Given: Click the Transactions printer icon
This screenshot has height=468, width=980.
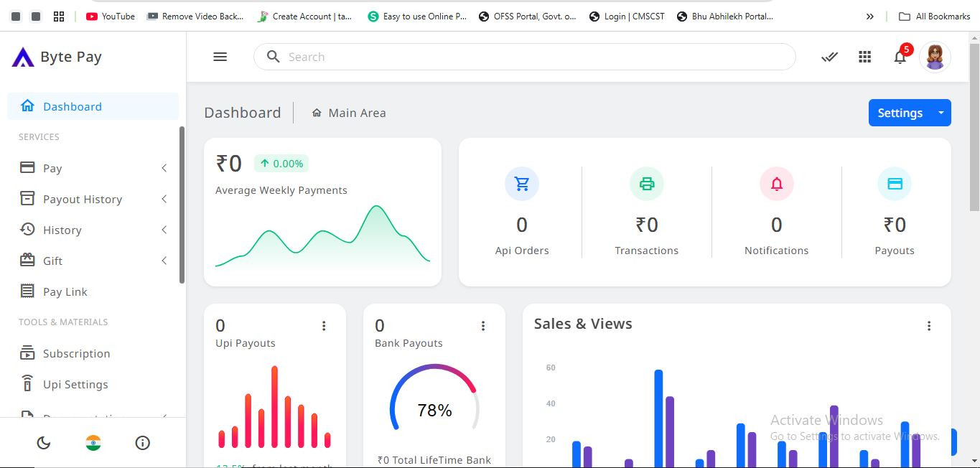Looking at the screenshot, I should 646,183.
